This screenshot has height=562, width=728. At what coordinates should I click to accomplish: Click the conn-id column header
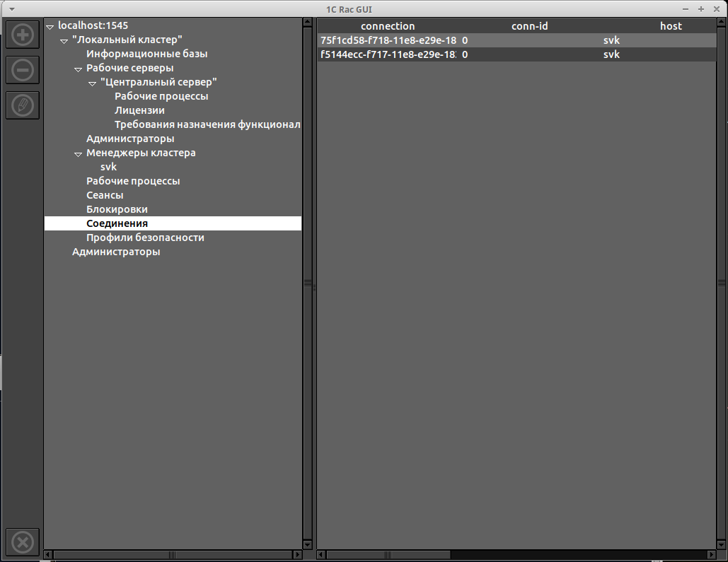click(x=529, y=26)
